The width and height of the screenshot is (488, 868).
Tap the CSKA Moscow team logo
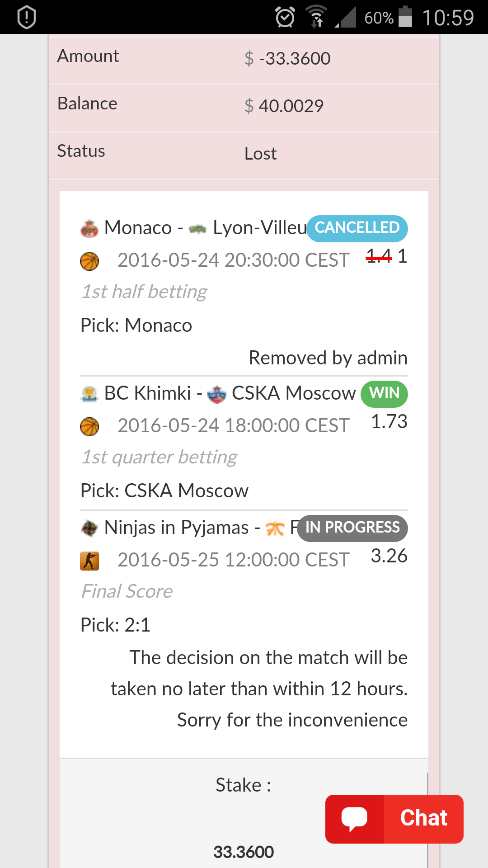click(x=216, y=394)
